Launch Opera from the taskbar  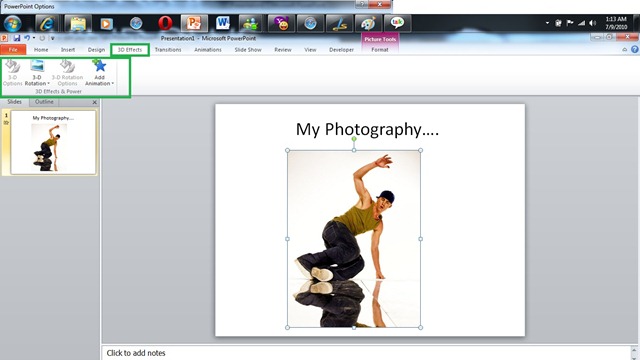coord(165,23)
